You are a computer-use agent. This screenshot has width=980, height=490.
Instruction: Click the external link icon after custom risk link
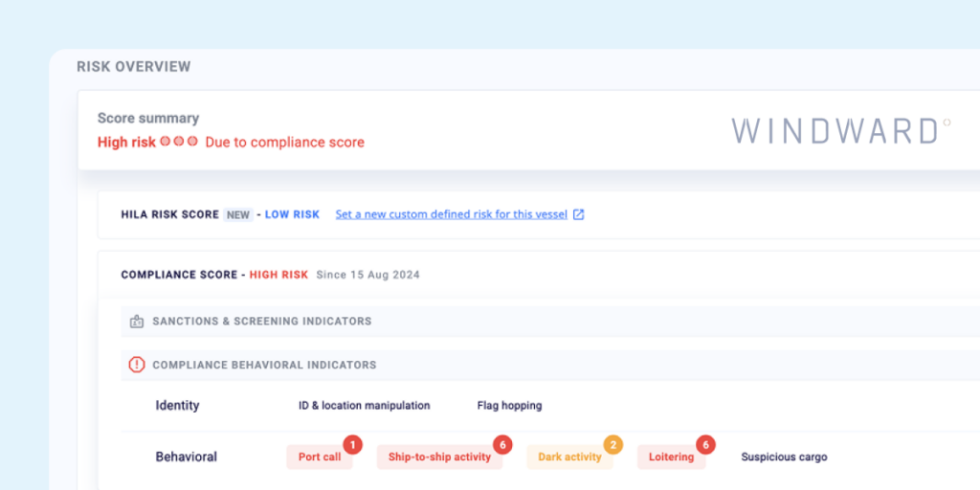pyautogui.click(x=579, y=214)
